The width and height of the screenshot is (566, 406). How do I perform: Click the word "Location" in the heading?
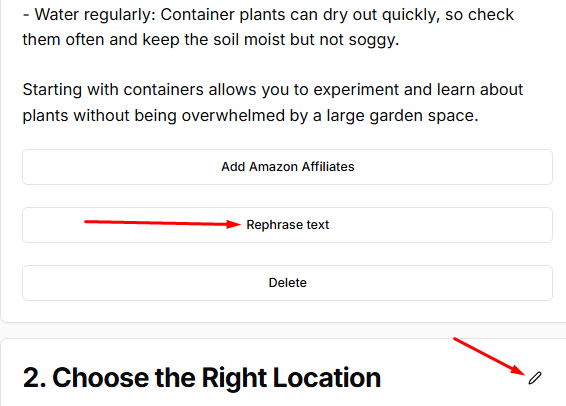(x=327, y=378)
